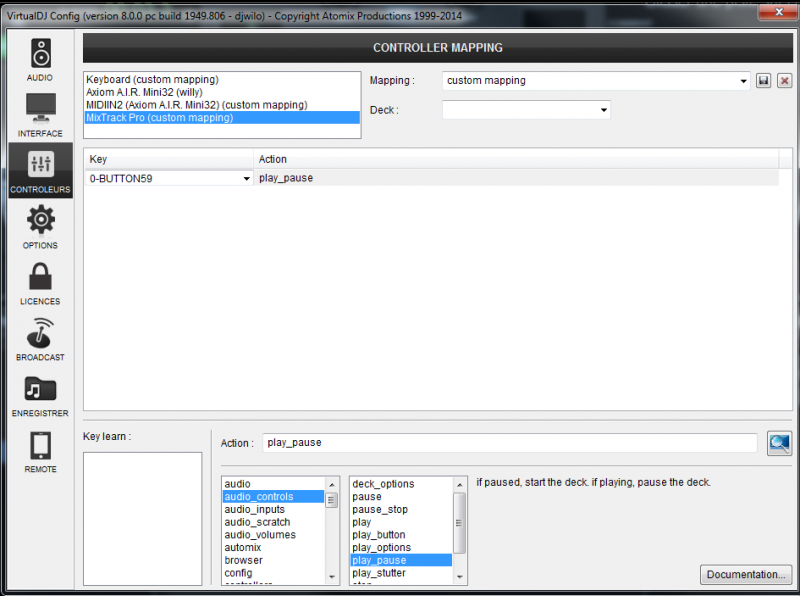The width and height of the screenshot is (800, 596).
Task: Click category list scroll-up arrow
Action: tap(332, 484)
